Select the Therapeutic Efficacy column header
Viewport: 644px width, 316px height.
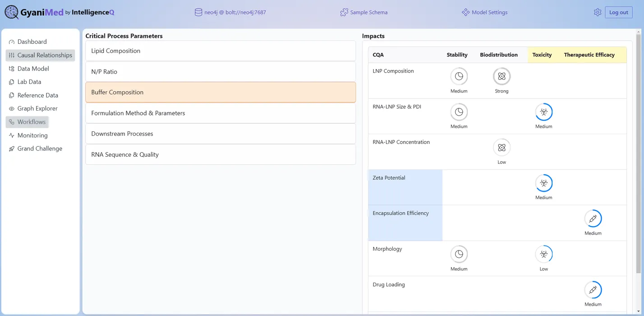point(589,55)
